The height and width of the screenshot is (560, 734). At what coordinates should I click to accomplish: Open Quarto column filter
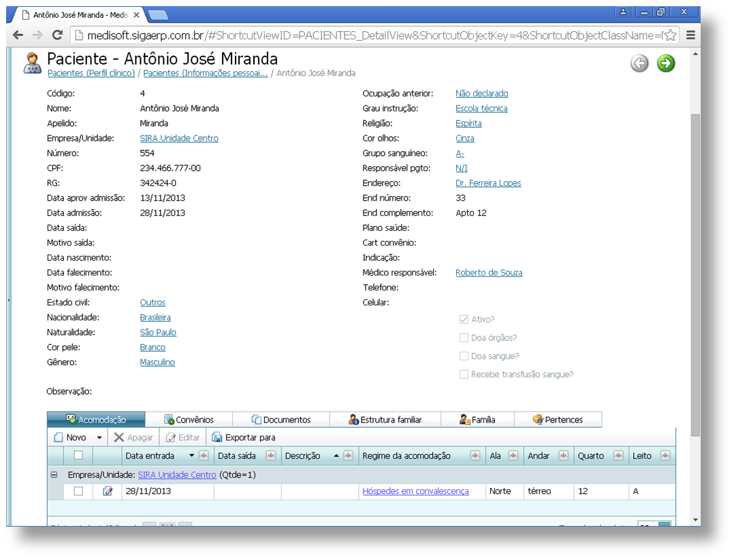click(618, 455)
